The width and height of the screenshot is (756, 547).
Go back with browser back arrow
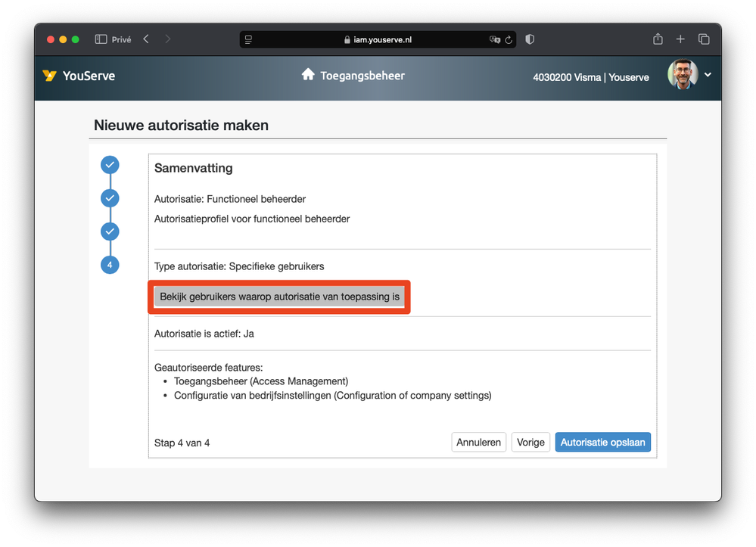pos(146,39)
